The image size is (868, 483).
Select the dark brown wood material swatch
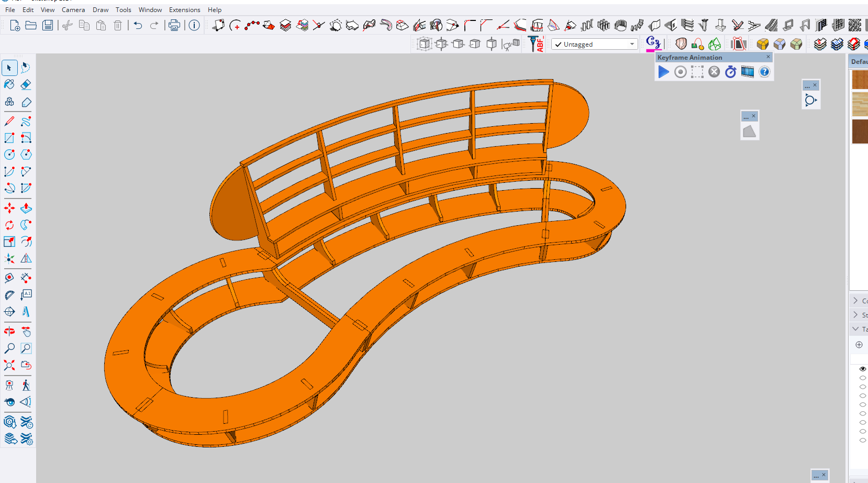click(860, 131)
